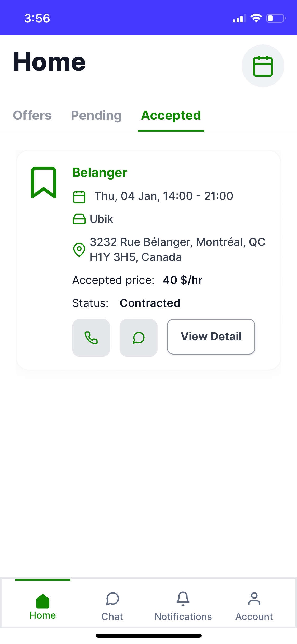
Task: Switch to the Offers tab
Action: click(x=32, y=116)
